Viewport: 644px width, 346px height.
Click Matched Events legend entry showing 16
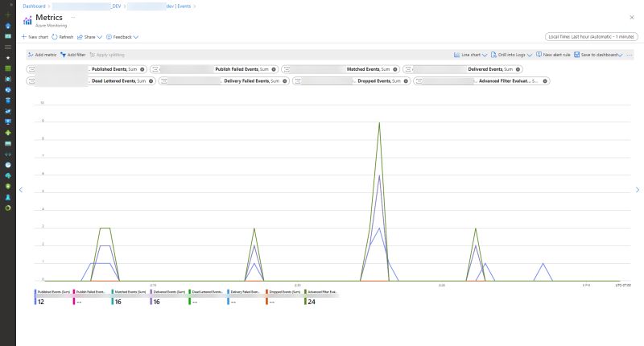click(x=130, y=297)
